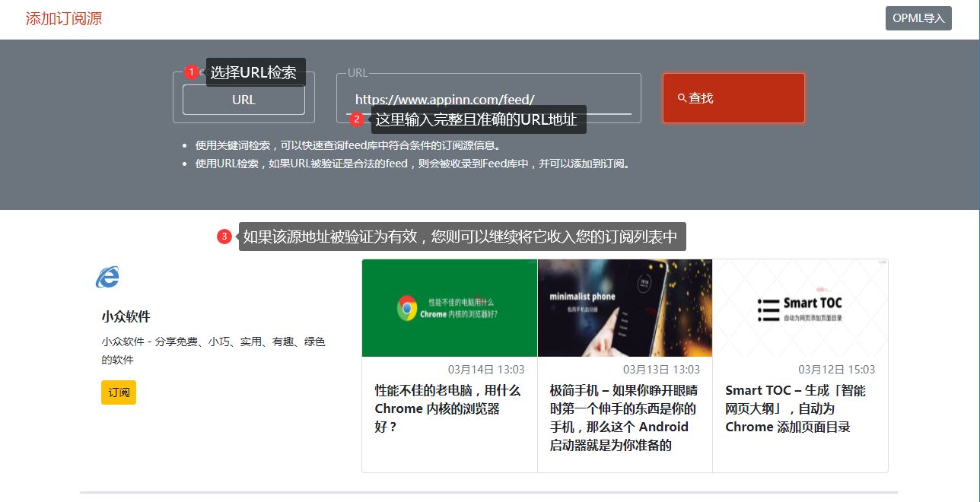Click the OPML导入 button
The image size is (980, 502).
pyautogui.click(x=918, y=18)
